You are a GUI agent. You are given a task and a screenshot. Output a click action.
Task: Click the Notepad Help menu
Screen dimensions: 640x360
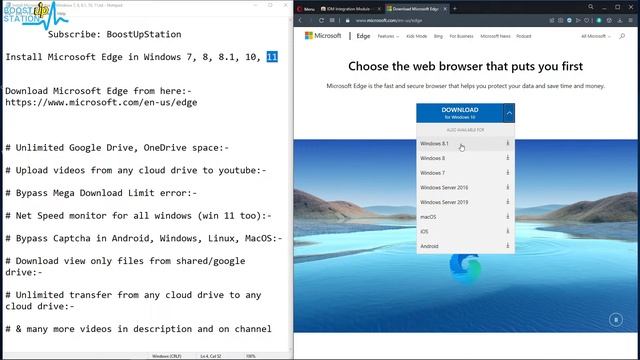click(x=61, y=13)
